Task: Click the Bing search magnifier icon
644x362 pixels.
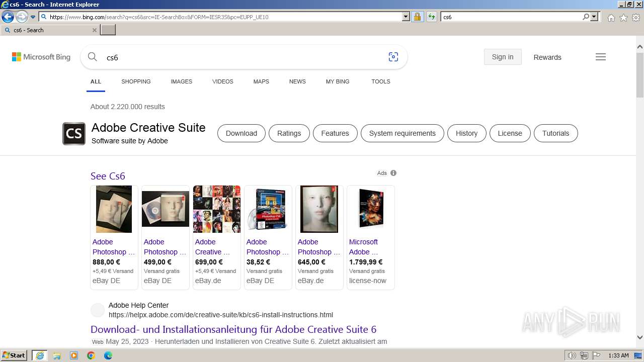Action: pyautogui.click(x=93, y=57)
